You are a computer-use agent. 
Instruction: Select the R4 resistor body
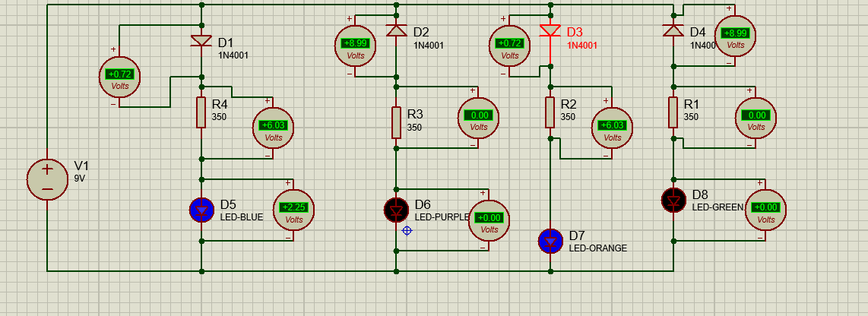click(x=201, y=112)
